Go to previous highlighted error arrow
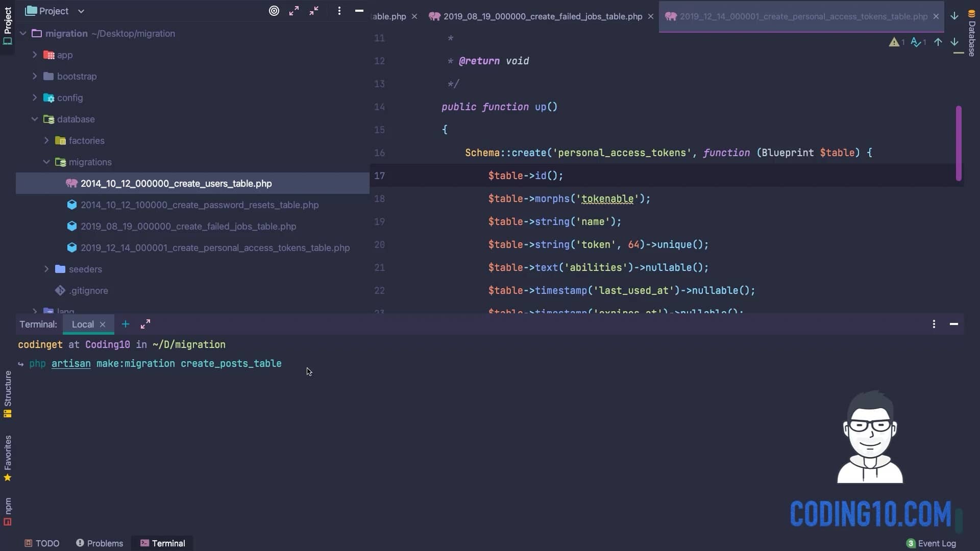The image size is (980, 551). point(938,42)
